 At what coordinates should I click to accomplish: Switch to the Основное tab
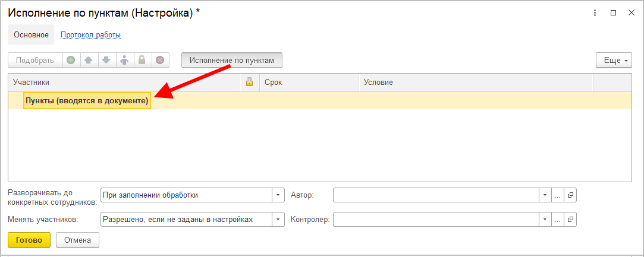(x=31, y=35)
